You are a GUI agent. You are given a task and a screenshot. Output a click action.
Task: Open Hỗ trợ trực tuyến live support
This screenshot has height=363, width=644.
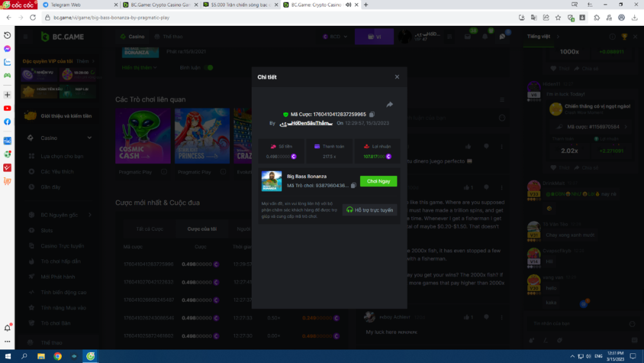[370, 210]
